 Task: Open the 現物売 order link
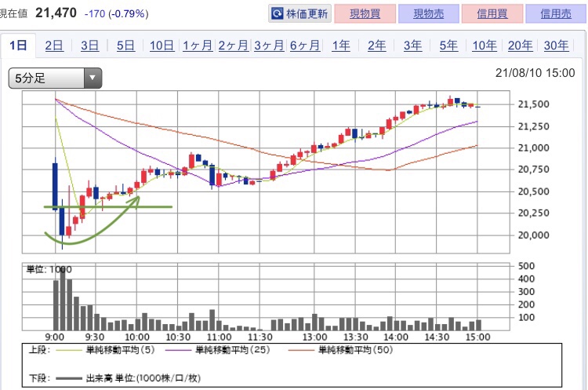tap(429, 14)
